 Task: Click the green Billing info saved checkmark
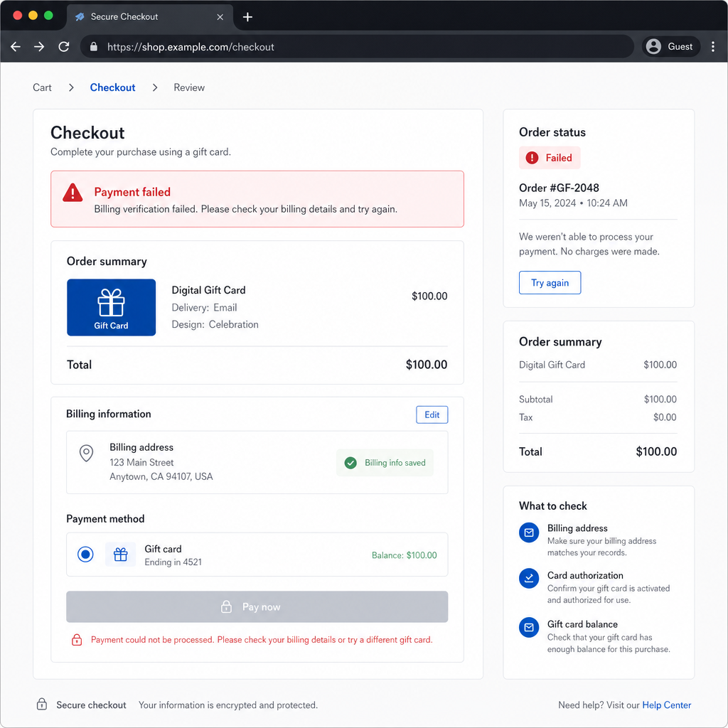[350, 463]
